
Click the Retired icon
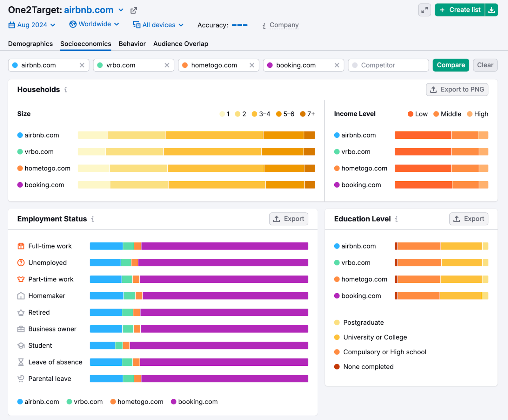click(x=21, y=312)
